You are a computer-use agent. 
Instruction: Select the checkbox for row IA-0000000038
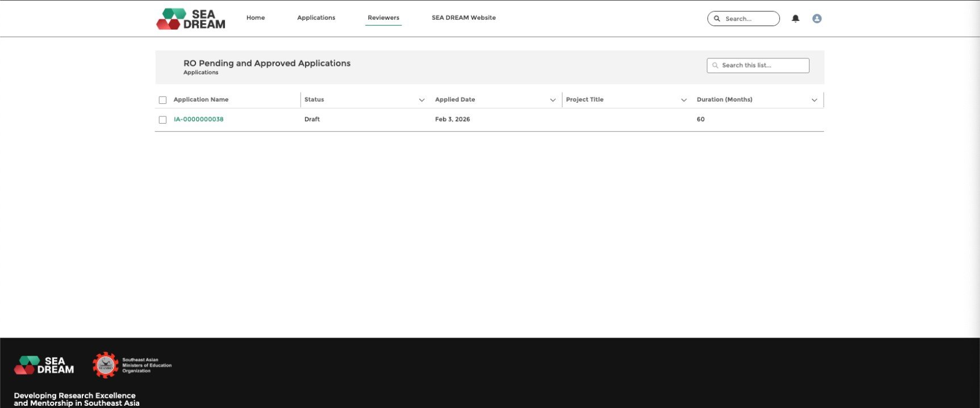coord(162,120)
